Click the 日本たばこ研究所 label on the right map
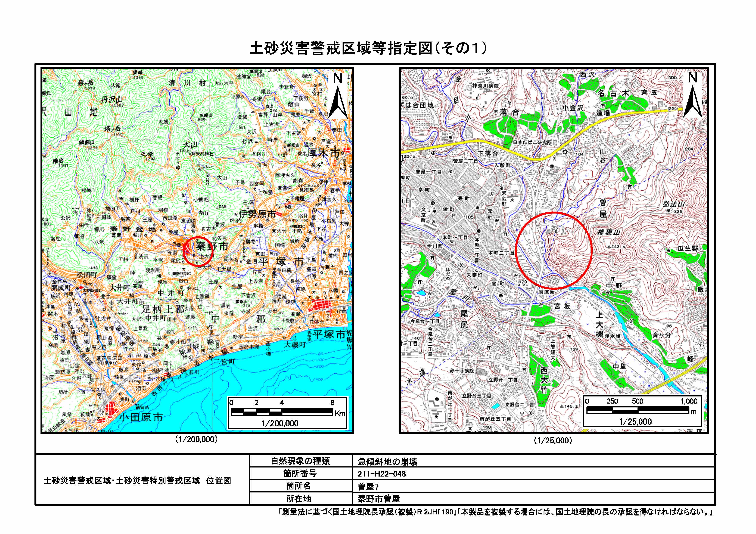756x534 pixels. point(532,142)
